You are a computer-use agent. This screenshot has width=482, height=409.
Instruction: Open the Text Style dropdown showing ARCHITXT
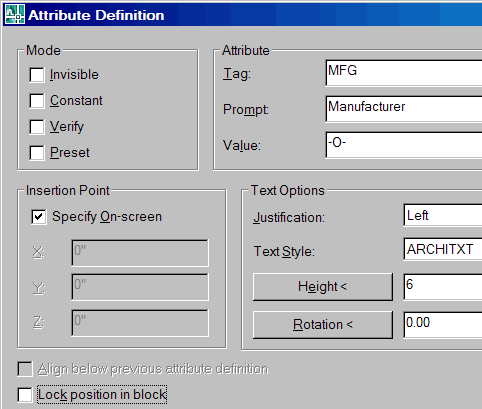tap(443, 249)
